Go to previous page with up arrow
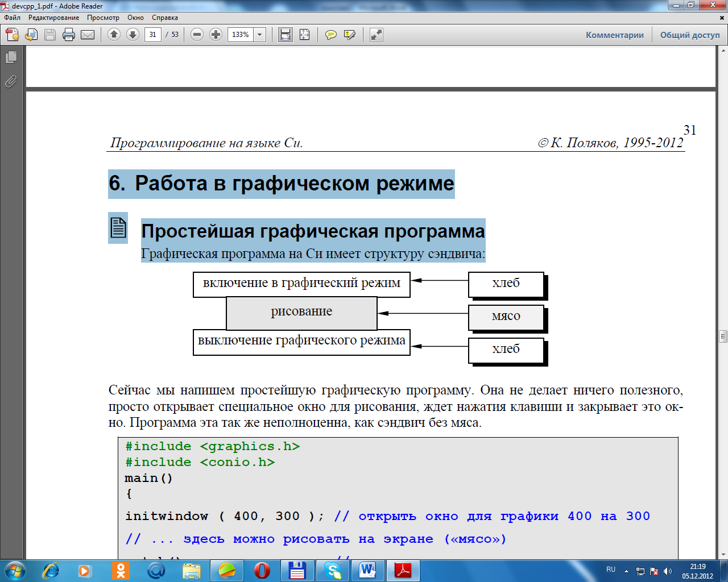The image size is (728, 582). [114, 35]
